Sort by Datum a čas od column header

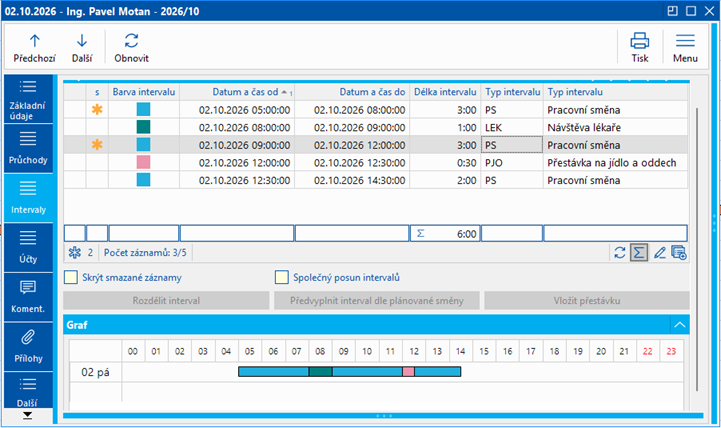[237, 92]
